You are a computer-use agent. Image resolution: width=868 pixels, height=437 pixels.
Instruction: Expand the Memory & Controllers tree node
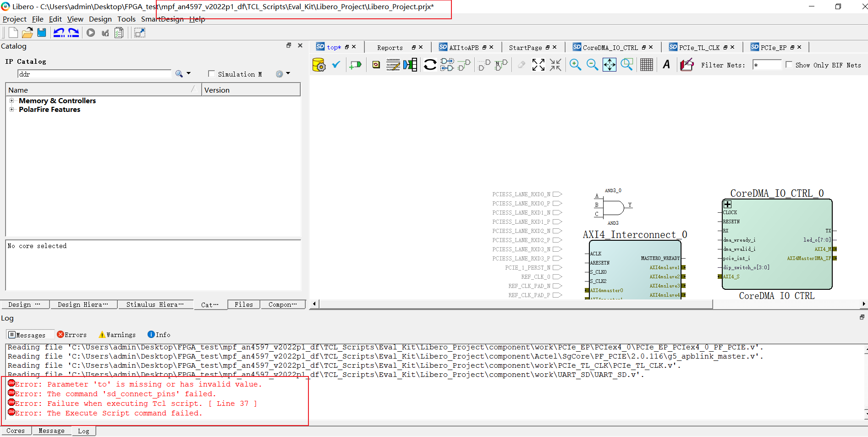11,100
